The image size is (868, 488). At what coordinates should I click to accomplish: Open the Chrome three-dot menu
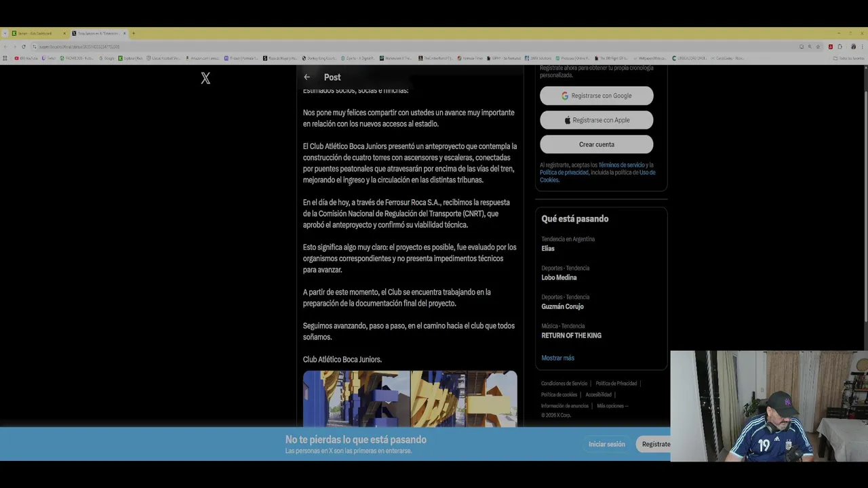863,47
